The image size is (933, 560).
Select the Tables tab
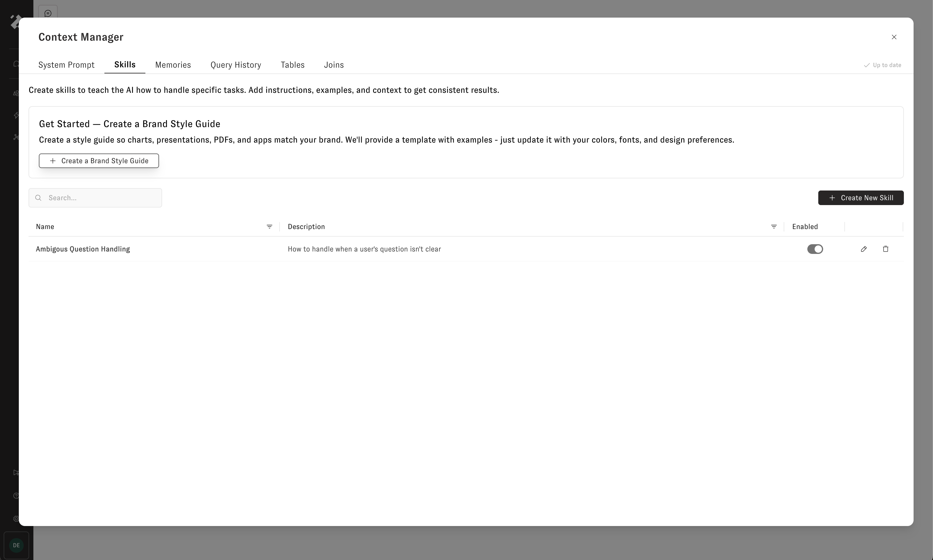pos(293,65)
